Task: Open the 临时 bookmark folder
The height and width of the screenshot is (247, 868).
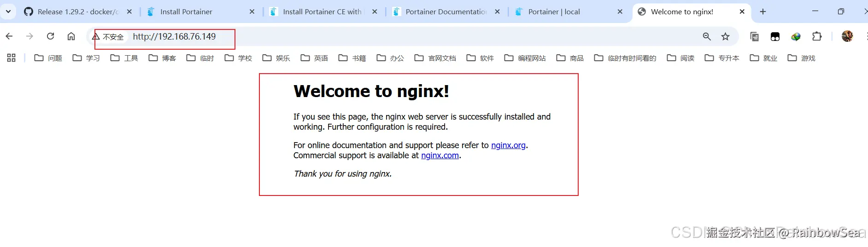Action: pos(200,58)
